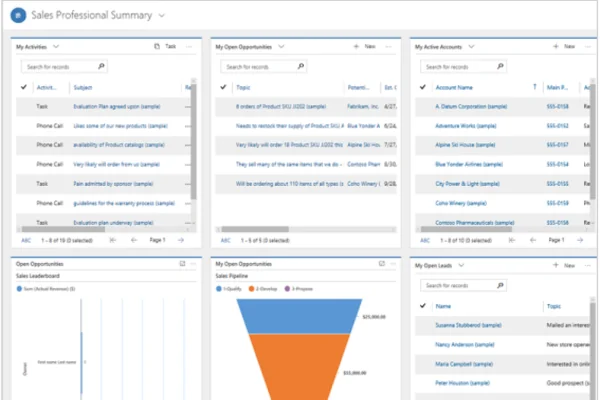Click vertical scrollbar in My Activities grid
Screen dimensions: 600x400
point(194,142)
